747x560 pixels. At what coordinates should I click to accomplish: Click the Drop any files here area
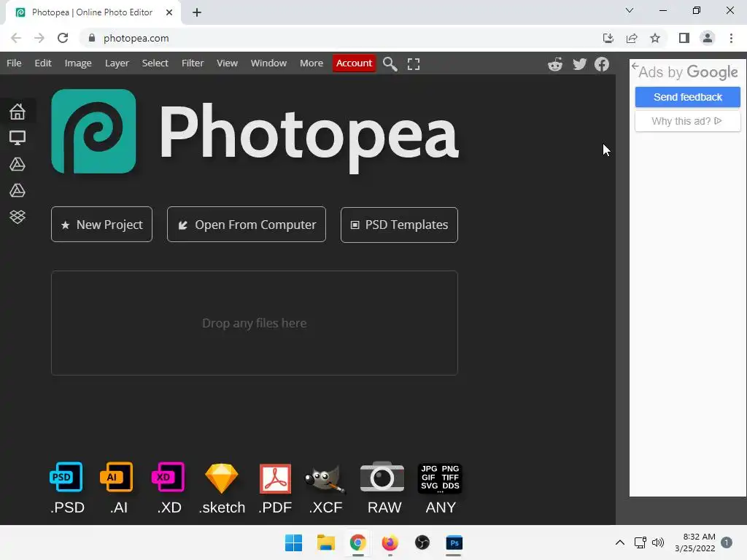click(x=255, y=323)
